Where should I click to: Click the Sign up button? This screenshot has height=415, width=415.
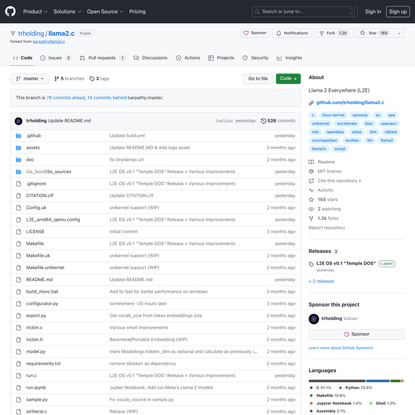pos(398,11)
